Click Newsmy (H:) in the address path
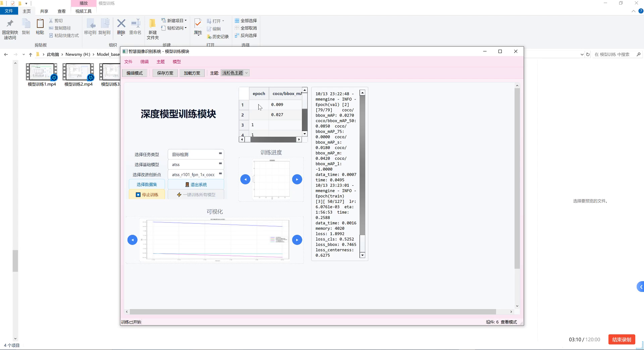 coord(78,54)
